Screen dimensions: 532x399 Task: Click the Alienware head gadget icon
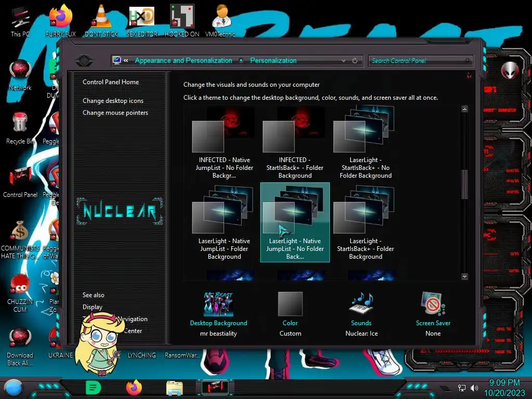pyautogui.click(x=510, y=71)
